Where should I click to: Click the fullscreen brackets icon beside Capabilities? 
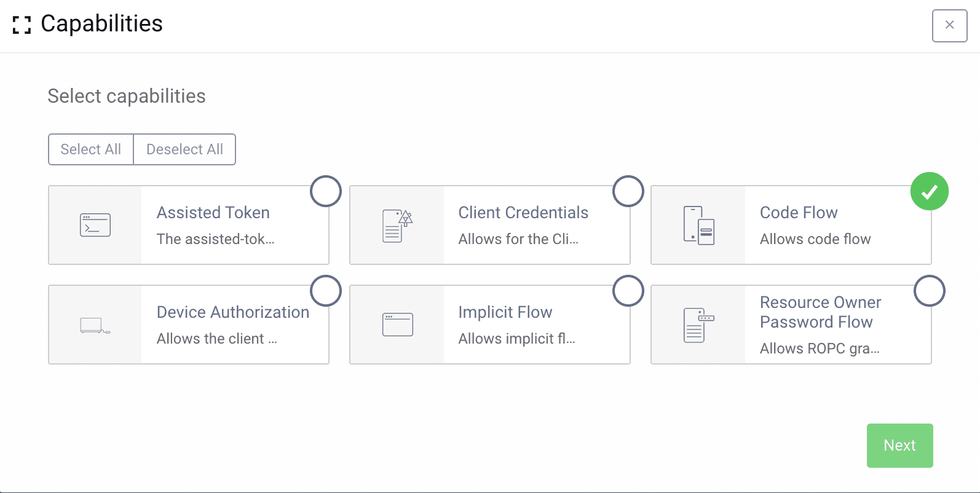tap(22, 25)
